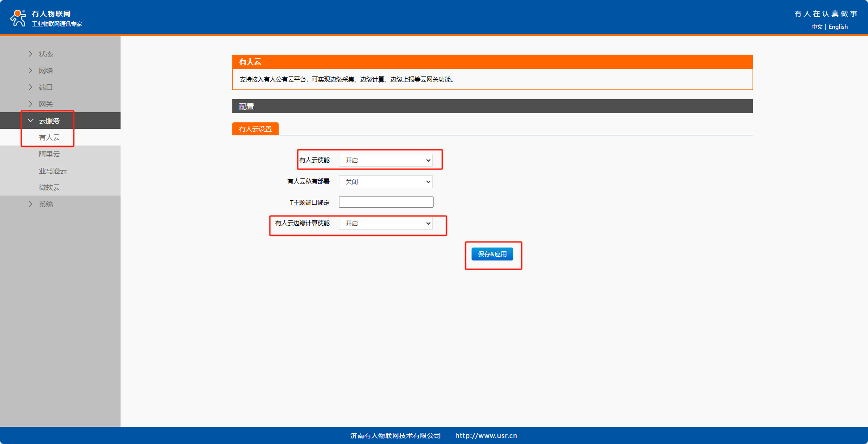Collapse the 云服务 menu chevron
Screen dimensions: 868x444
point(31,121)
